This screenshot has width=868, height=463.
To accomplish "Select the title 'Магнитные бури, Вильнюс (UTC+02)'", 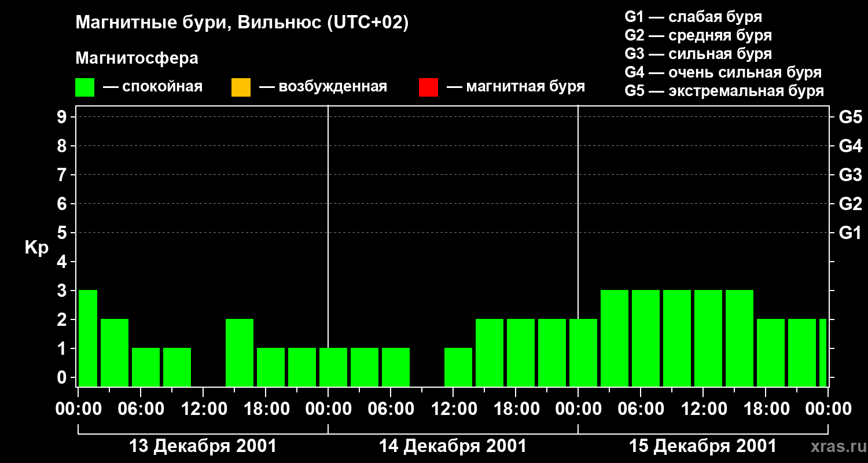I will 242,23.
